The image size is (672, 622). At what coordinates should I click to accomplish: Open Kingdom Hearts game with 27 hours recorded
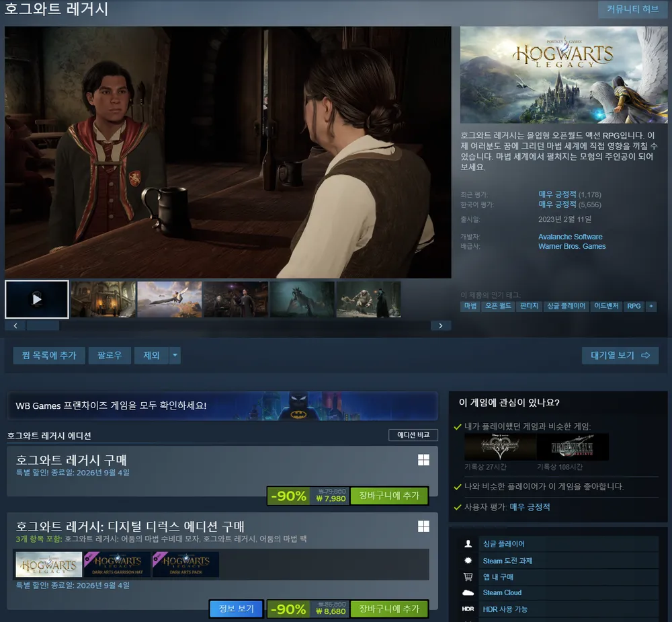click(500, 447)
